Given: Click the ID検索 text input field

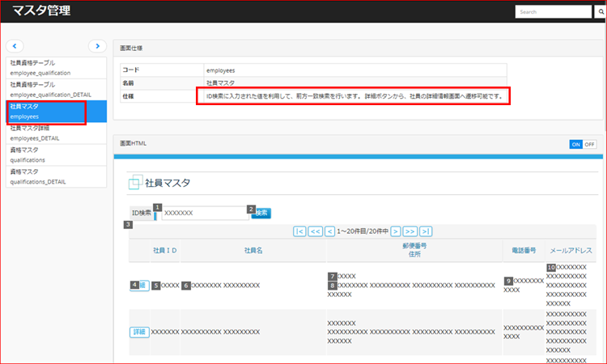Looking at the screenshot, I should pos(205,213).
